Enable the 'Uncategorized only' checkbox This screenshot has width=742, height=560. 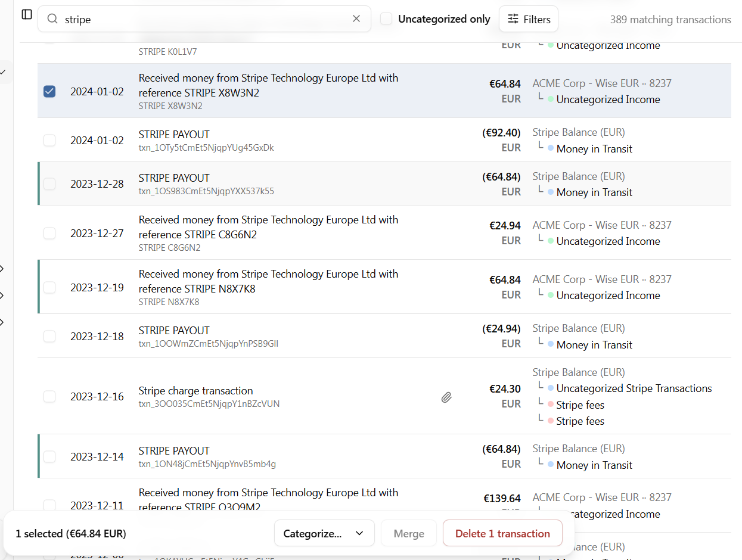click(x=386, y=19)
